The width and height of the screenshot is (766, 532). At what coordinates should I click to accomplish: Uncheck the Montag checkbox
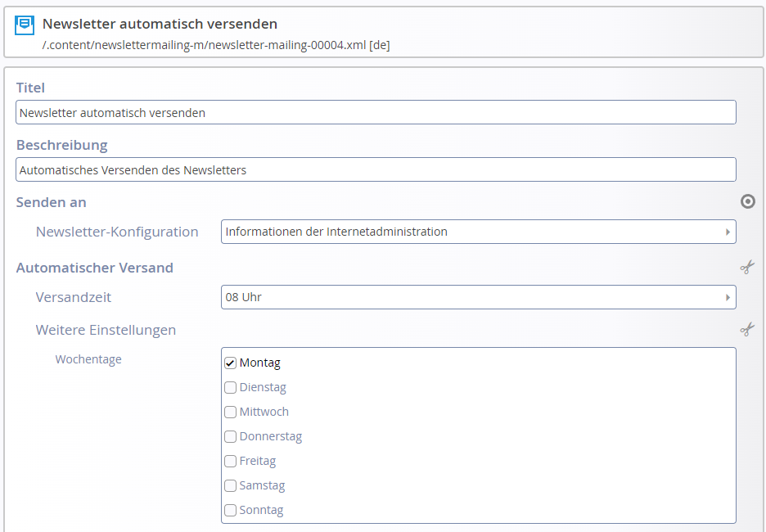click(230, 363)
